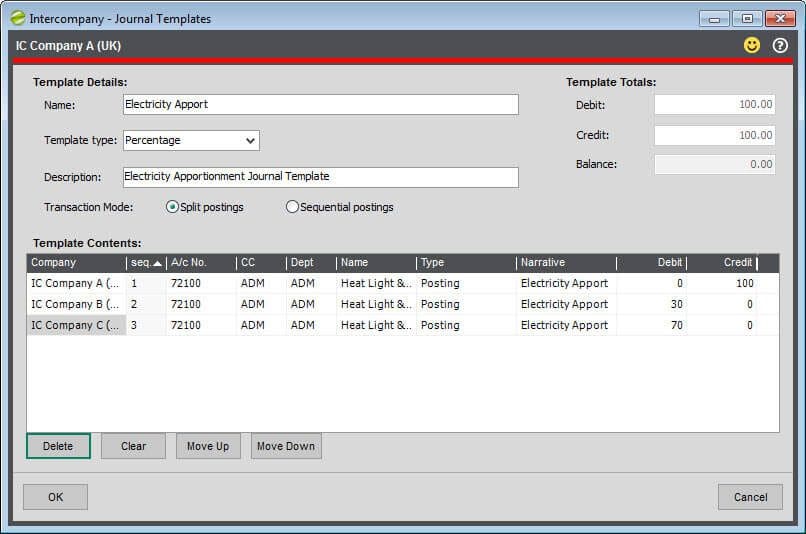Click the Balance total field
Viewport: 806px width, 534px height.
(715, 164)
